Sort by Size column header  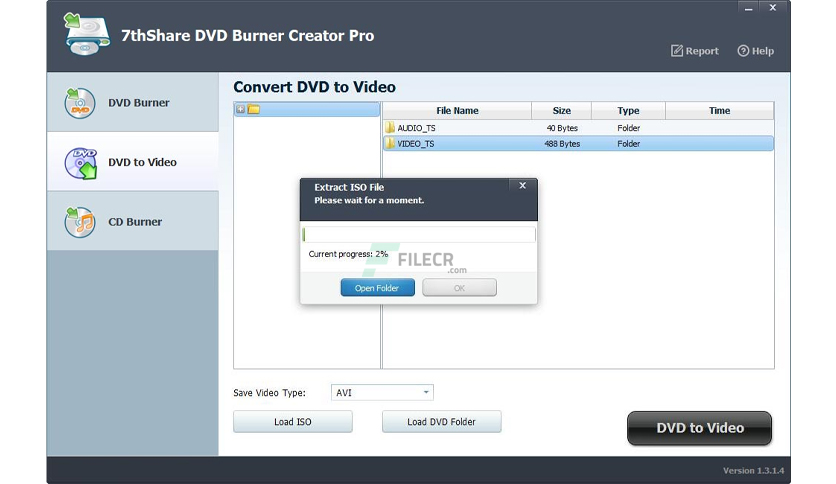pyautogui.click(x=561, y=110)
